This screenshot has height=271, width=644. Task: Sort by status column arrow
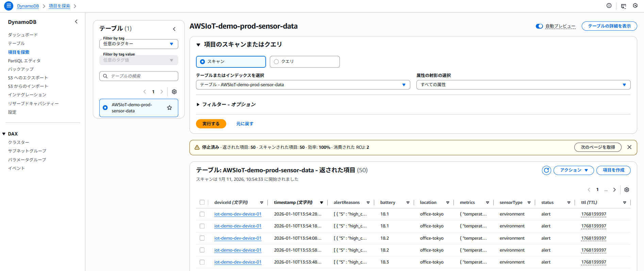(x=569, y=203)
